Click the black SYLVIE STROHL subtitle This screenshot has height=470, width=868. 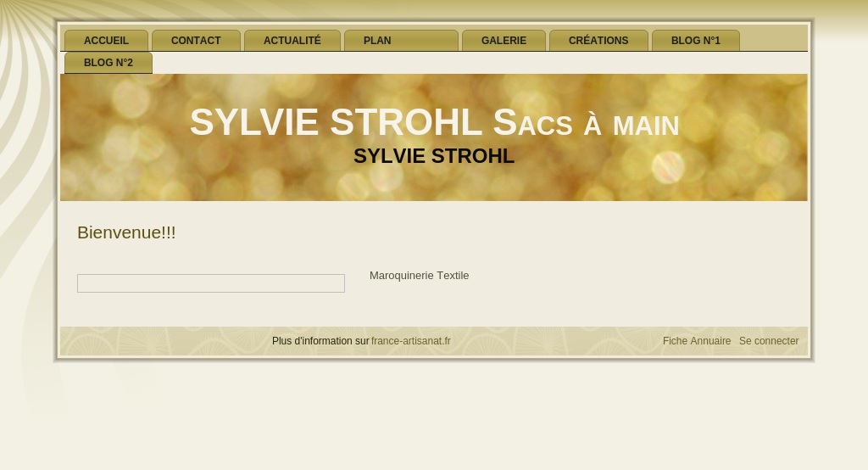point(434,156)
